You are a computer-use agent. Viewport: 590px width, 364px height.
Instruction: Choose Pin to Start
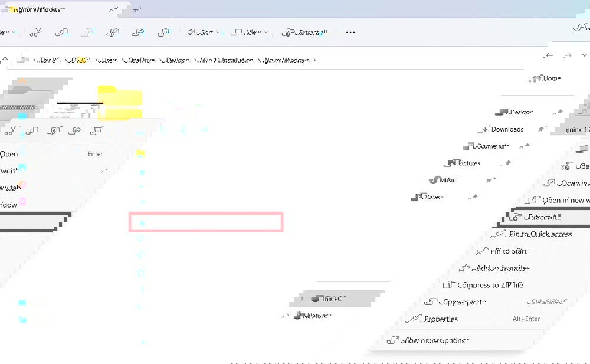[x=503, y=251]
